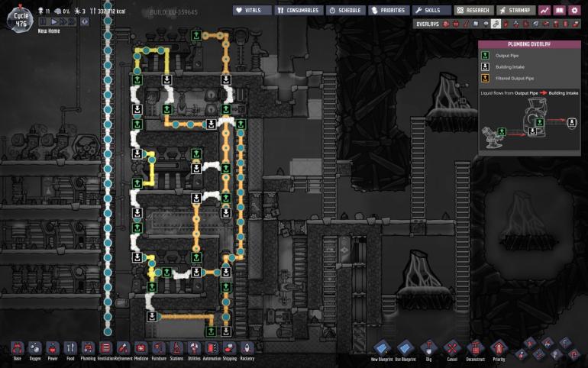Open the Shipping build category
The width and height of the screenshot is (588, 368).
tap(230, 350)
